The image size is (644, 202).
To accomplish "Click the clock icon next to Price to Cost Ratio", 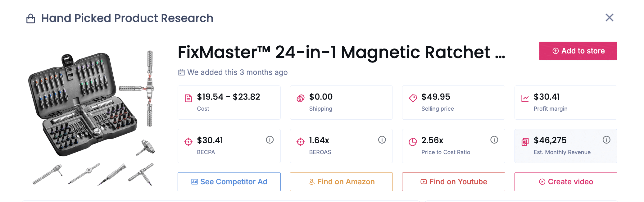I will [412, 140].
